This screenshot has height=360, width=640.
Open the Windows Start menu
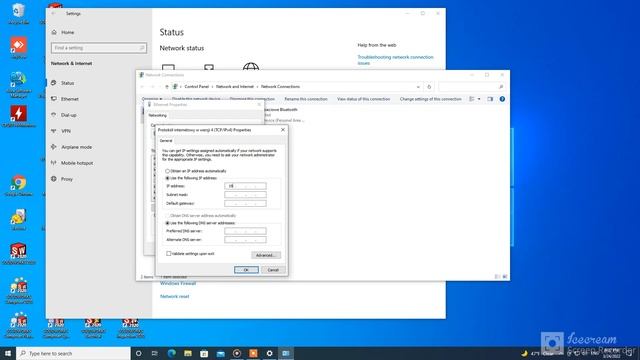(8, 353)
